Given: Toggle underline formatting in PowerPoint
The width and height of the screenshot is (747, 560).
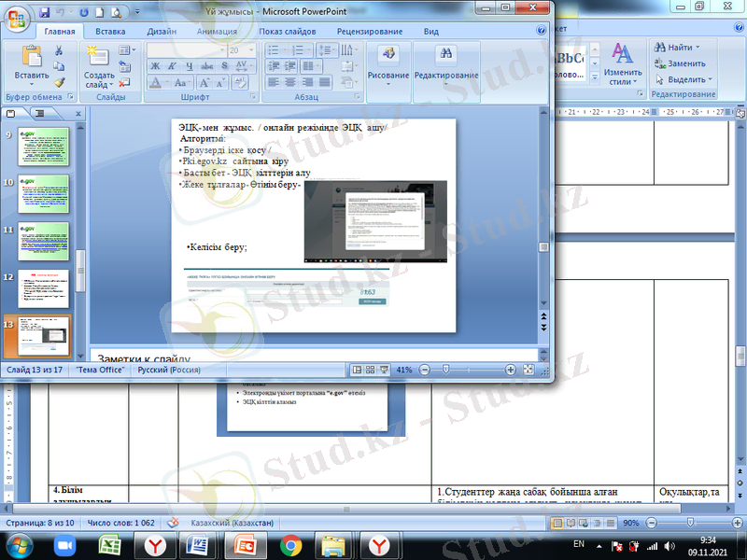Looking at the screenshot, I should [188, 66].
